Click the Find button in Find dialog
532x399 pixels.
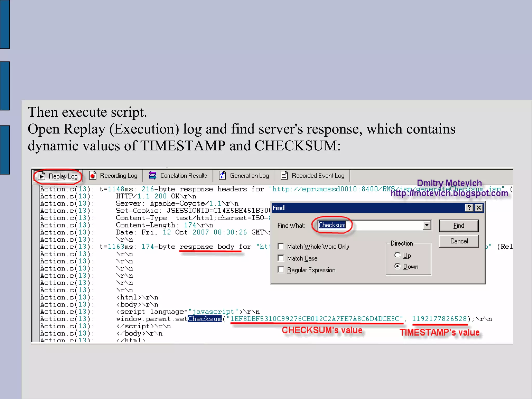pyautogui.click(x=459, y=226)
